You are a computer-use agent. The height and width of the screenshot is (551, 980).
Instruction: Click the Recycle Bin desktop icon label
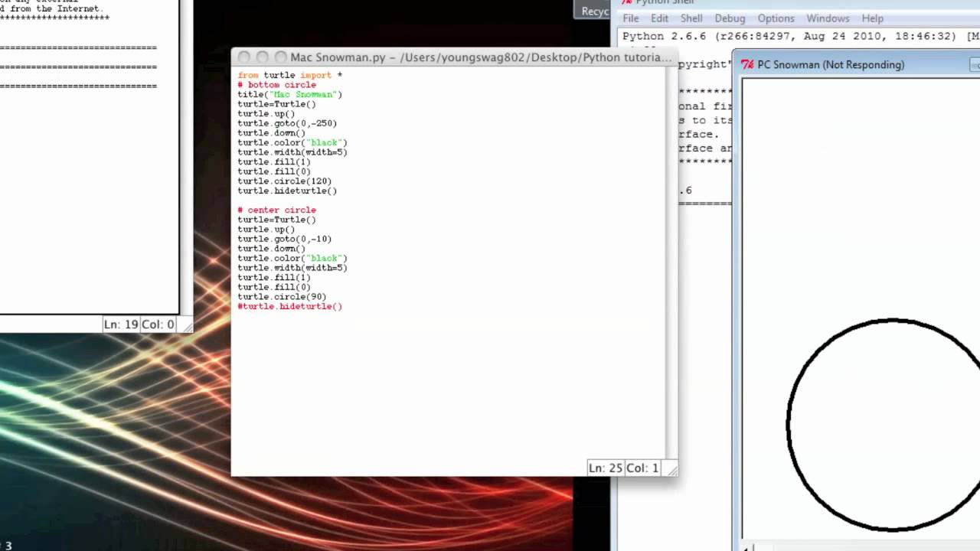595,11
